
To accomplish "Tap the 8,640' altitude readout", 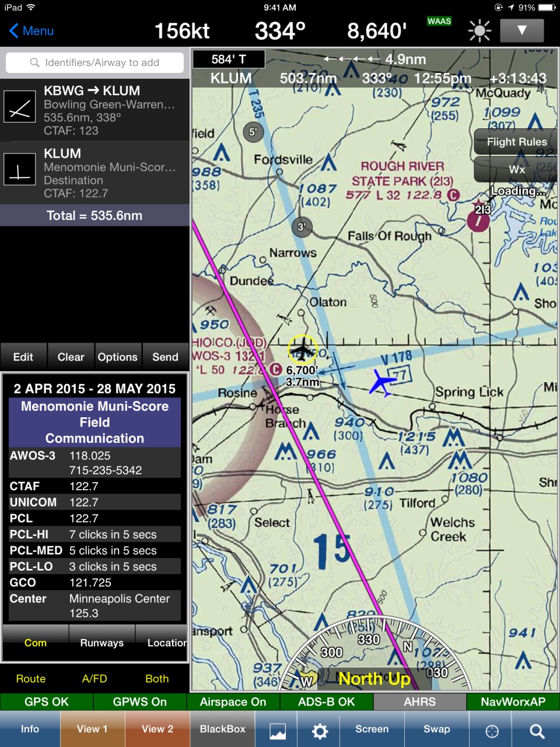I will [x=377, y=31].
